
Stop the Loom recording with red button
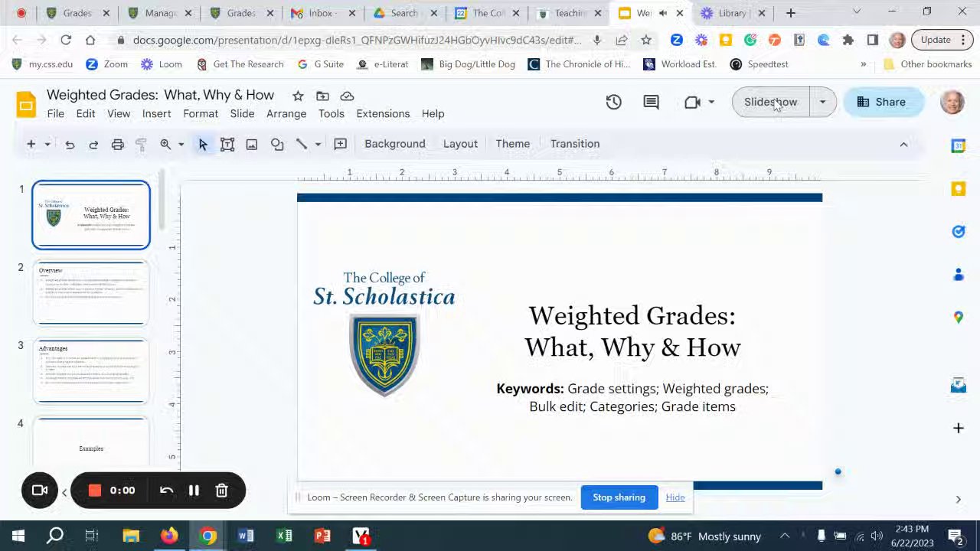[x=95, y=491]
